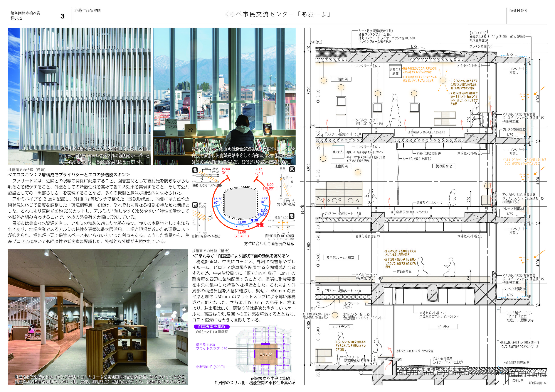The image size is (555, 392).
Task: Click the bold page number 3
Action: [x=62, y=16]
